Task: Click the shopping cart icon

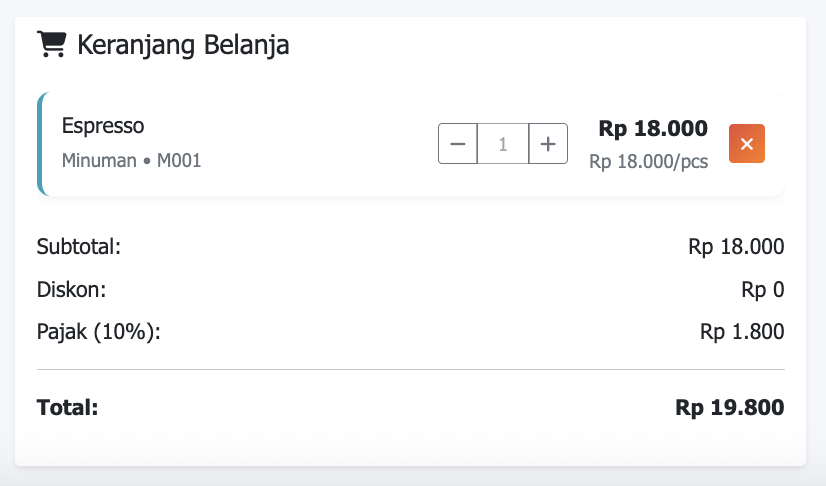Action: click(51, 44)
